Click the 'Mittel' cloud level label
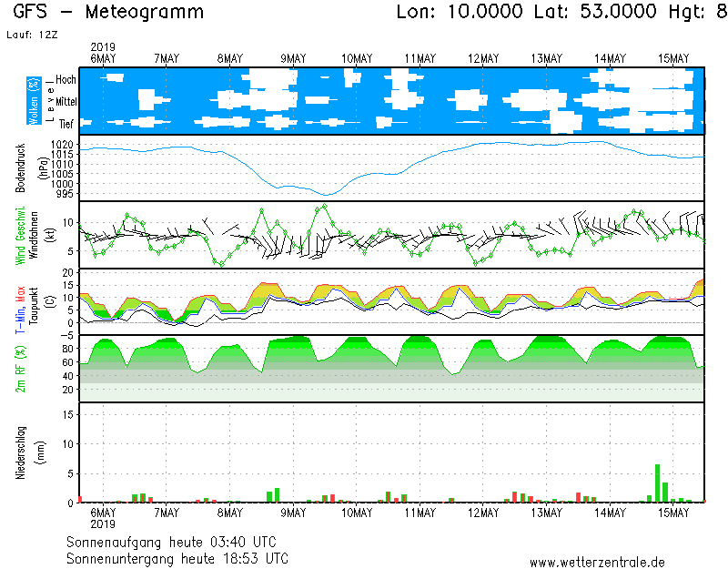This screenshot has height=569, width=728. tap(66, 101)
